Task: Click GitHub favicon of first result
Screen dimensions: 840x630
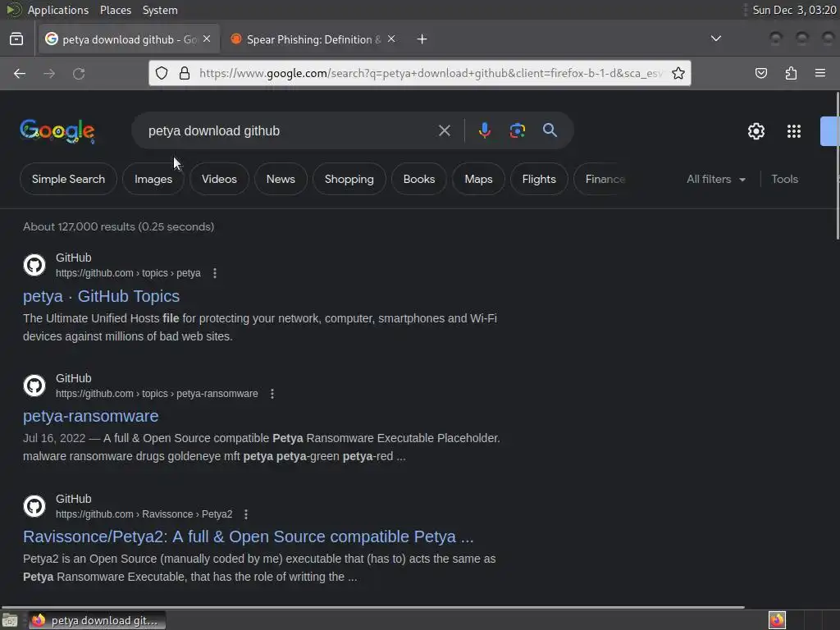Action: pos(34,265)
